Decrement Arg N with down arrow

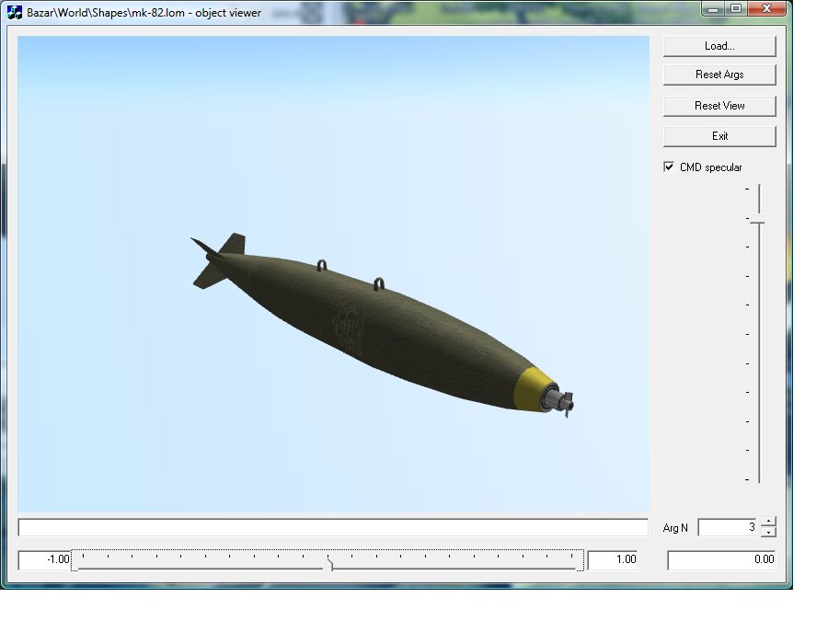point(768,532)
